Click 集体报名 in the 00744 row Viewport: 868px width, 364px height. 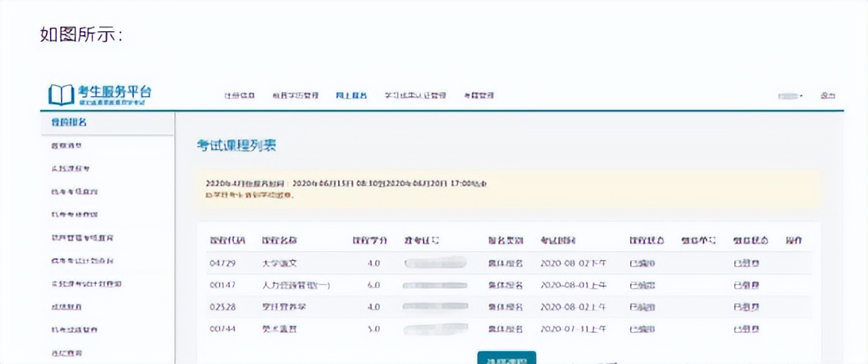[x=505, y=329]
